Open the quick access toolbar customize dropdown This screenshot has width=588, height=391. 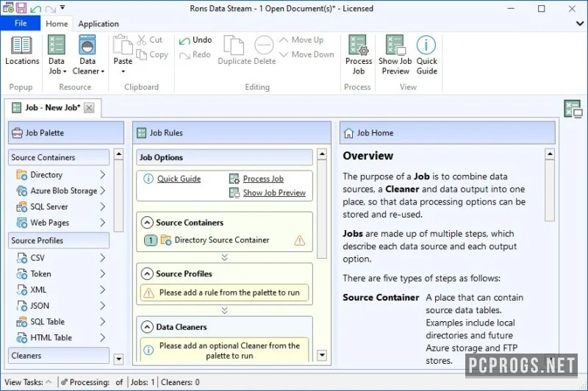pyautogui.click(x=62, y=7)
